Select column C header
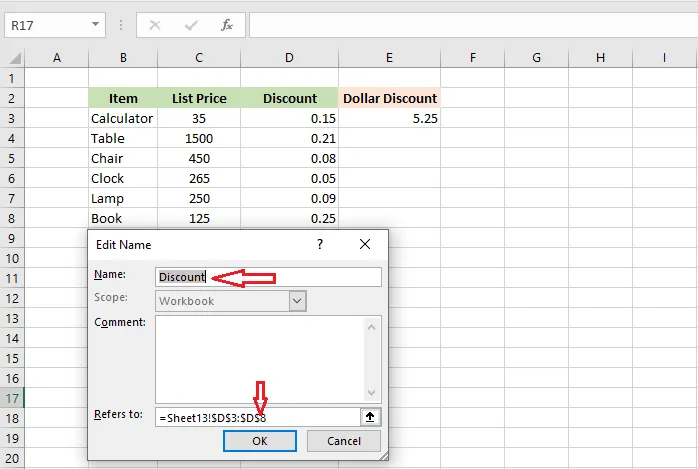The width and height of the screenshot is (698, 469). [199, 57]
